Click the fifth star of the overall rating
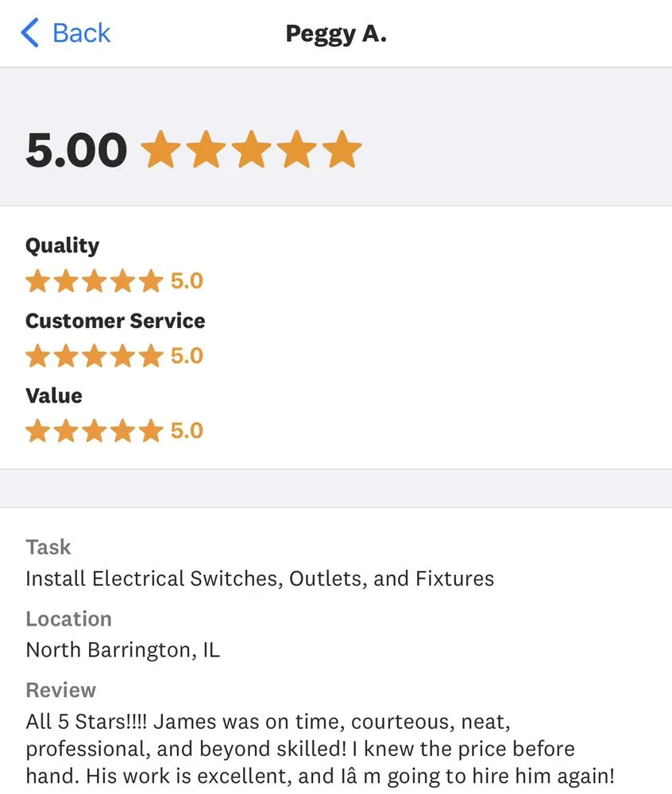 click(x=340, y=149)
